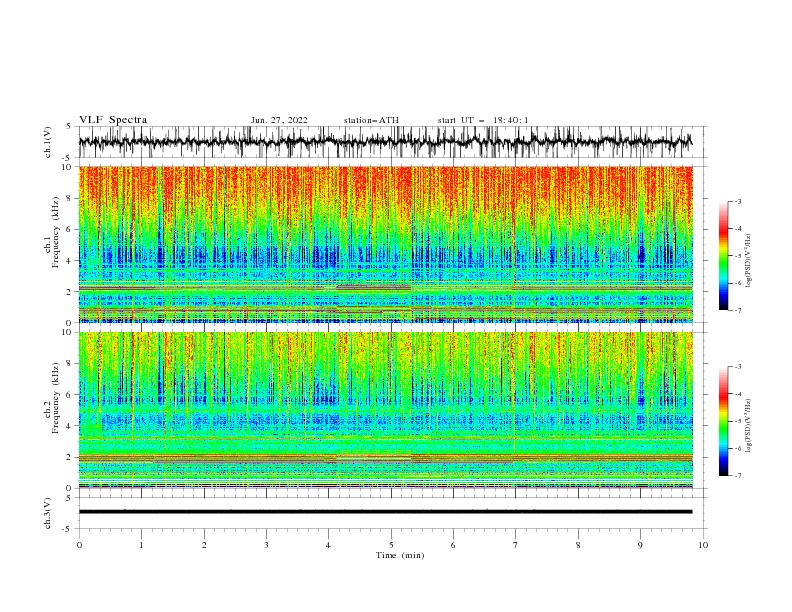Click the "-5" tick on the ch.3(V) axis
This screenshot has height=612, width=792.
click(x=67, y=529)
